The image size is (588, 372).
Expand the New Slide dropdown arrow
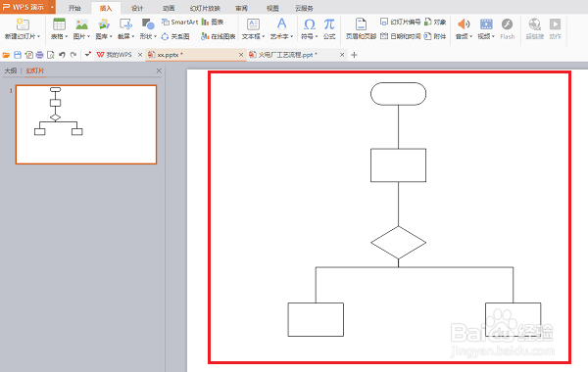click(38, 36)
